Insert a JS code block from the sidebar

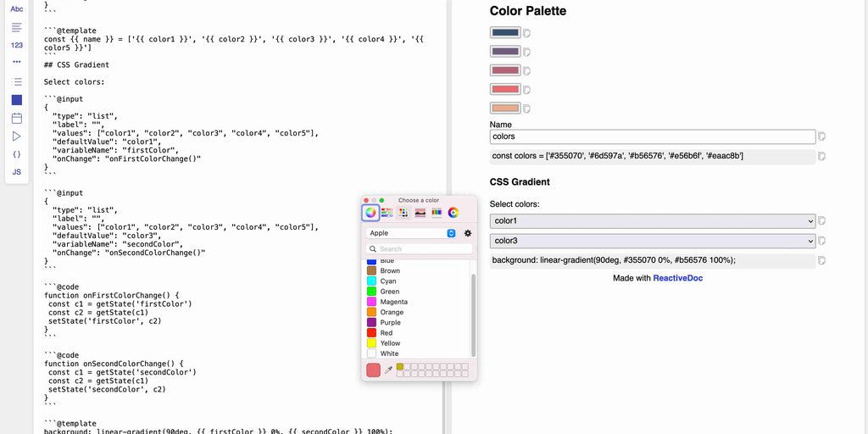[17, 172]
